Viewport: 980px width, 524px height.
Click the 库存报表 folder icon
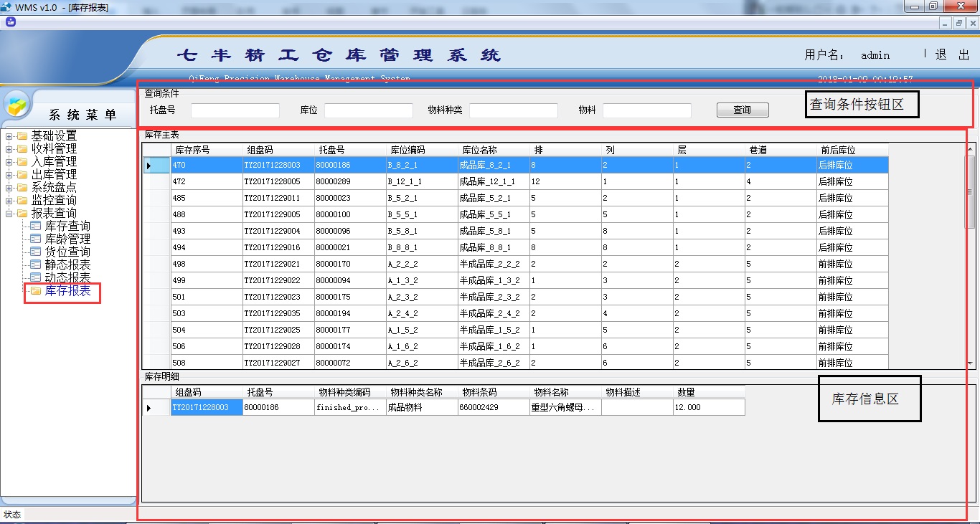pos(36,291)
